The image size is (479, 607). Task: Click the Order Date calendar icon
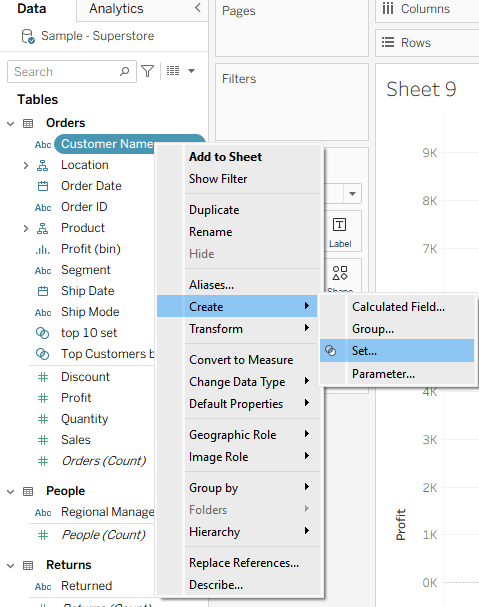click(x=43, y=186)
